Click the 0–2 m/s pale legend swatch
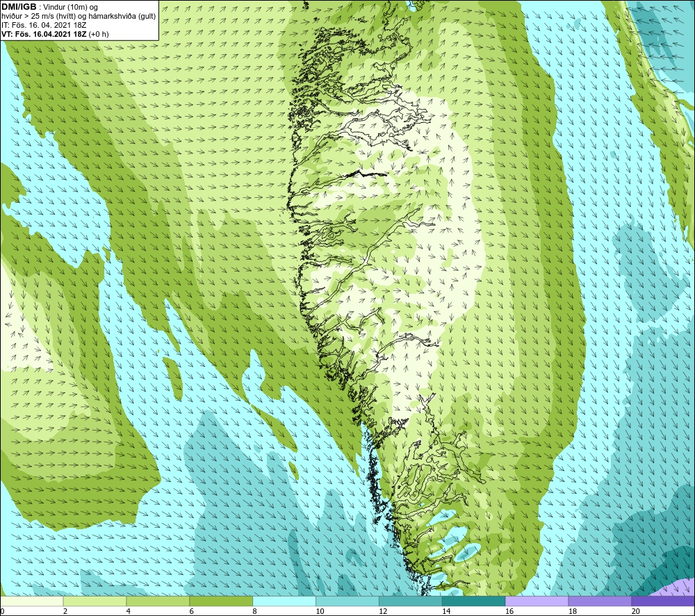 (x=31, y=601)
